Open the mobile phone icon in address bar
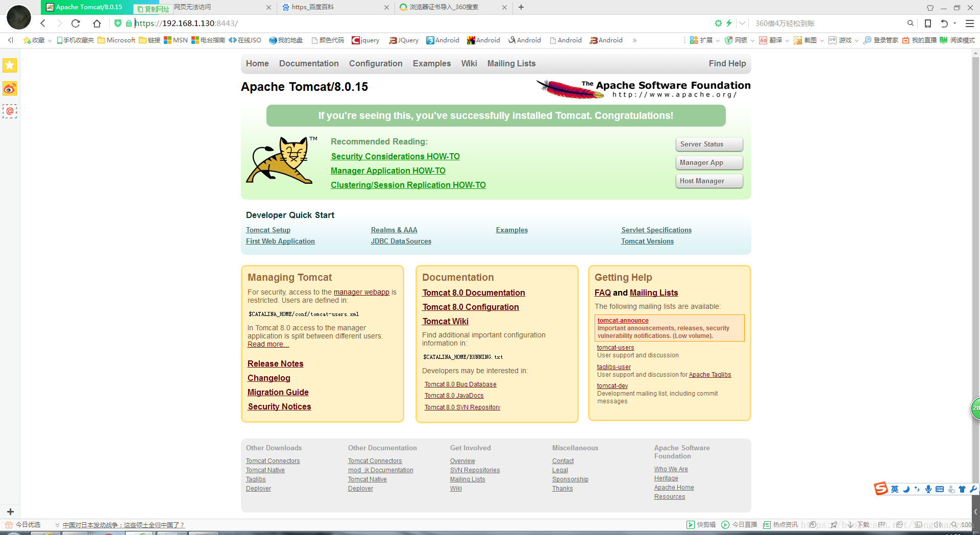Viewport: 980px width, 535px height. pos(928,23)
